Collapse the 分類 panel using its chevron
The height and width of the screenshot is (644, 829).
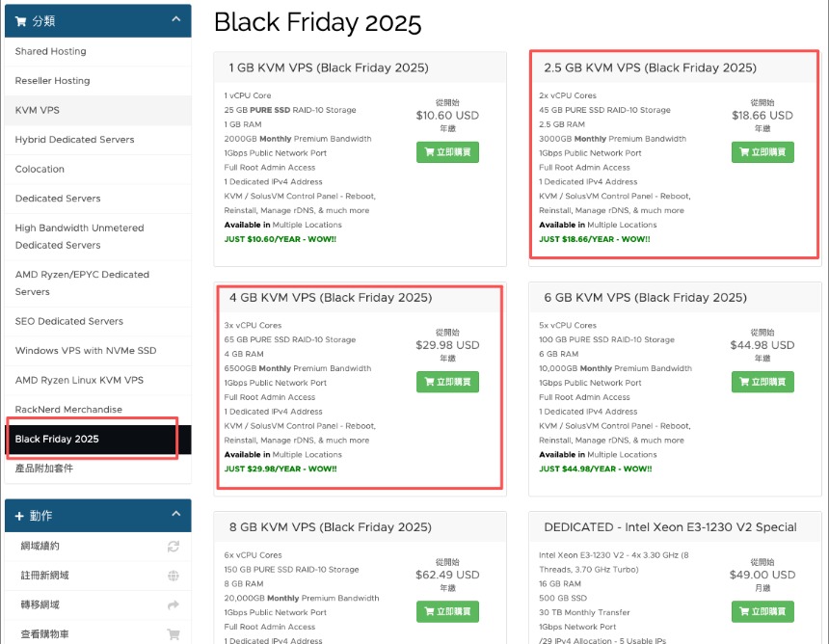coord(174,19)
